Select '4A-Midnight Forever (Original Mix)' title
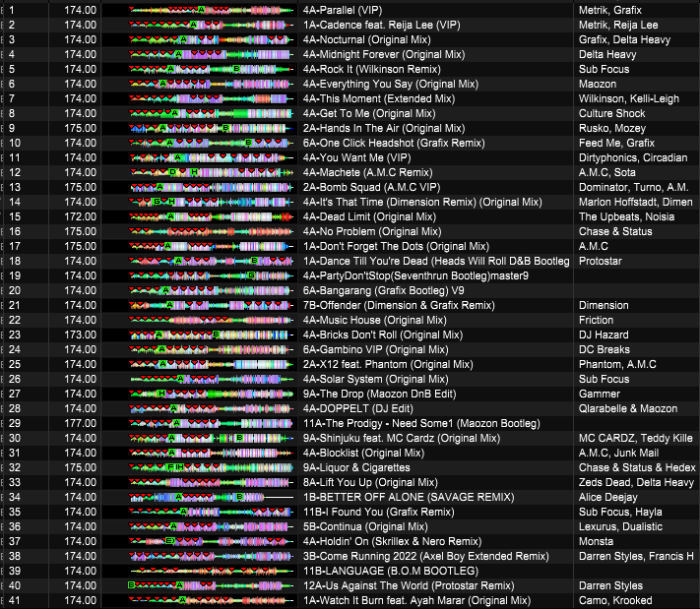 point(384,54)
